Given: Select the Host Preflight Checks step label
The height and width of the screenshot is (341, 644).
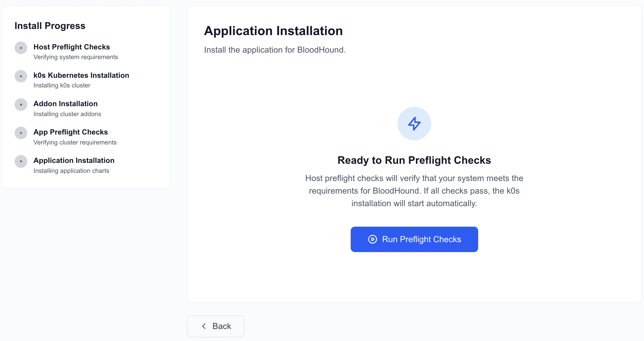Looking at the screenshot, I should pyautogui.click(x=72, y=47).
